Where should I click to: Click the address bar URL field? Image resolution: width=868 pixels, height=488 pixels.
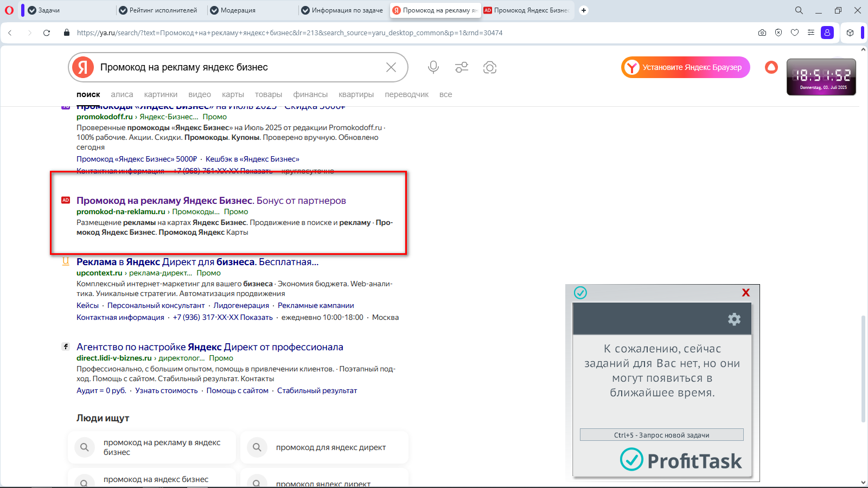point(290,33)
